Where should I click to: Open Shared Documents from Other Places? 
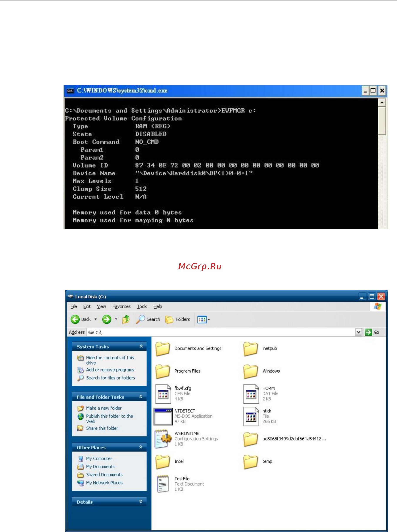[x=104, y=475]
